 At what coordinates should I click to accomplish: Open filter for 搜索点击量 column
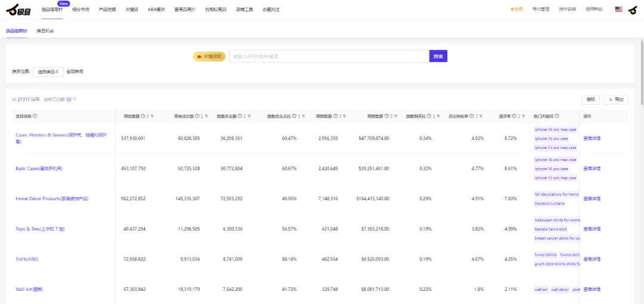[249, 116]
